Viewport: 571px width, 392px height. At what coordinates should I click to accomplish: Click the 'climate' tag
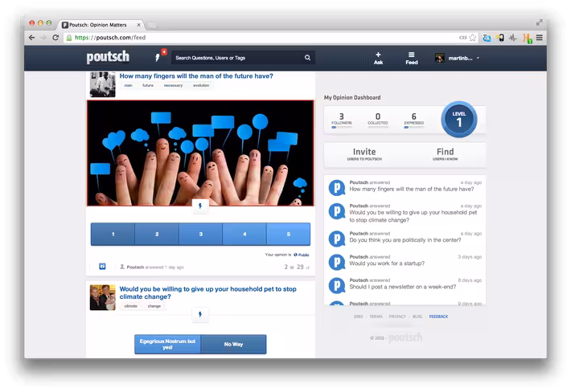(x=131, y=306)
